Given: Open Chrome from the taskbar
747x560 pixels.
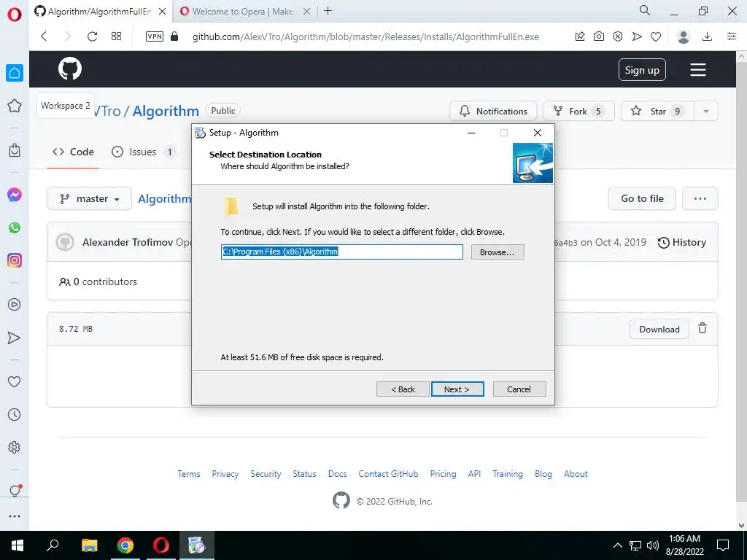Looking at the screenshot, I should [x=125, y=545].
